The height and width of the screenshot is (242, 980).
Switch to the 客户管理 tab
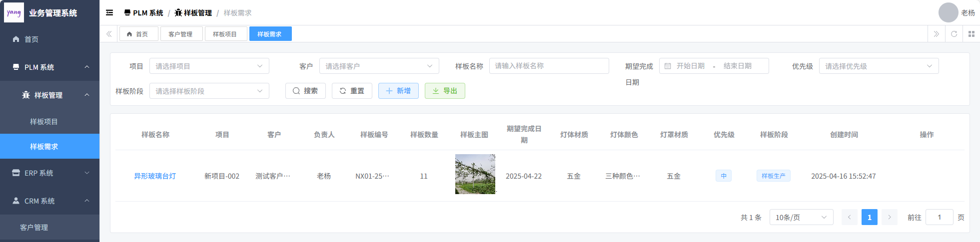click(x=180, y=34)
